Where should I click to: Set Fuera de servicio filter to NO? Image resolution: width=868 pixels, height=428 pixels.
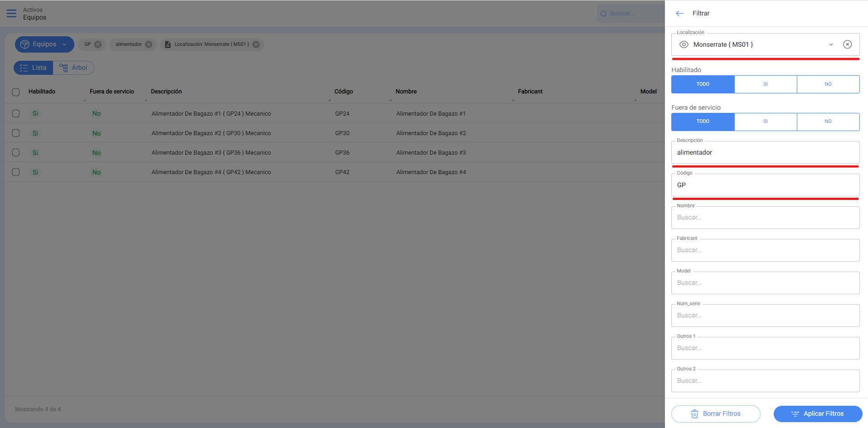[x=828, y=122]
